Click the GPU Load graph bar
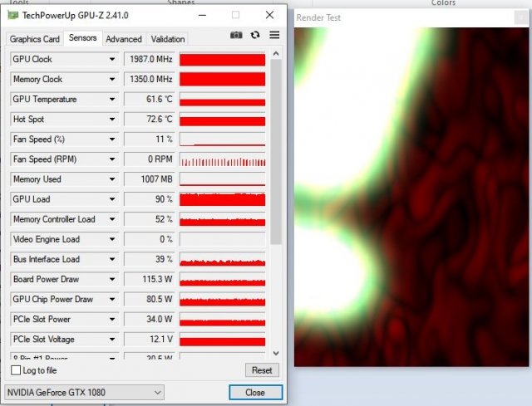This screenshot has width=532, height=406. (222, 199)
